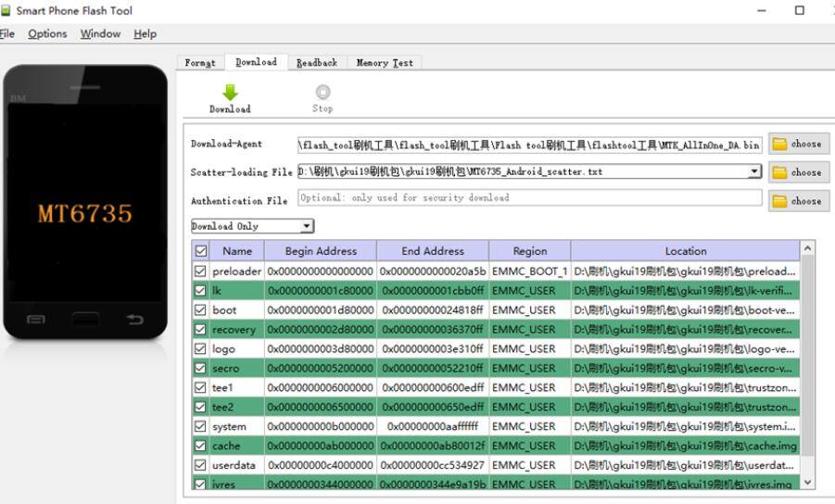Click the Name column header
This screenshot has width=835, height=504.
tap(237, 251)
